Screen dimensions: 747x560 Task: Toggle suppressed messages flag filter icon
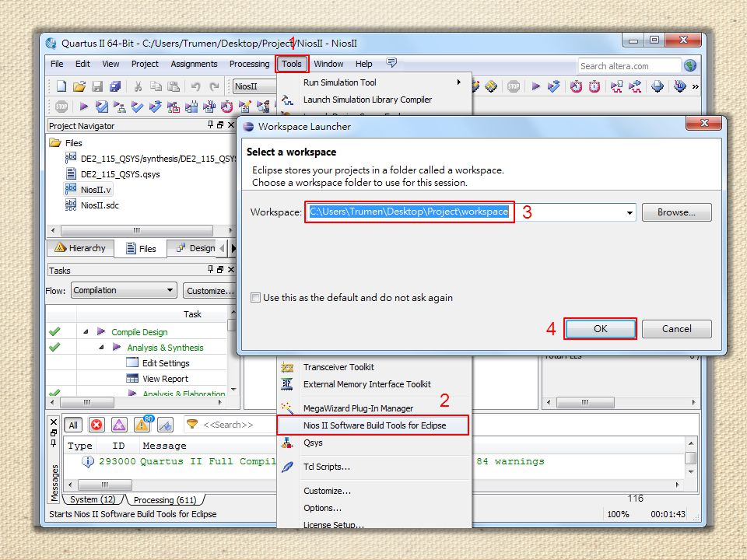coord(165,425)
